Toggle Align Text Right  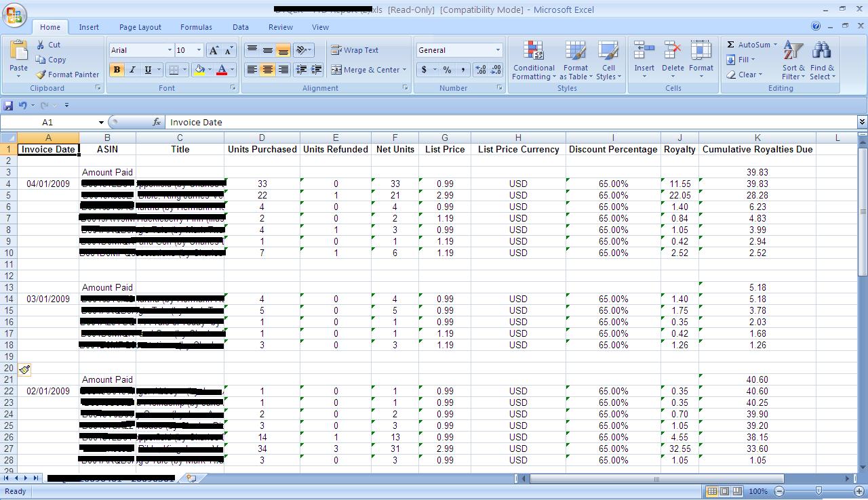tap(283, 70)
